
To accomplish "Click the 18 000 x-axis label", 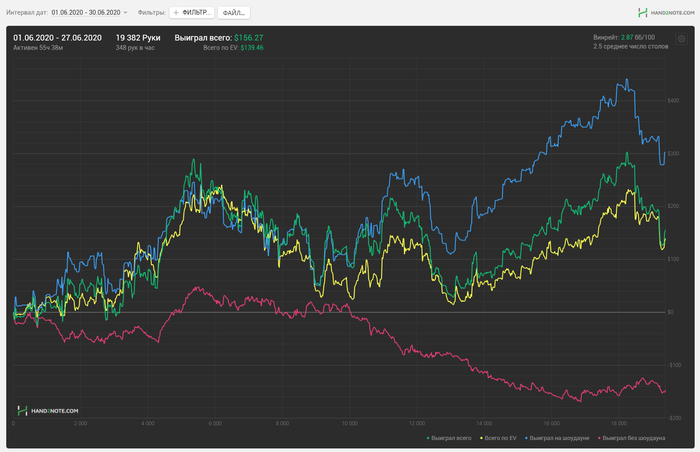I will point(619,423).
